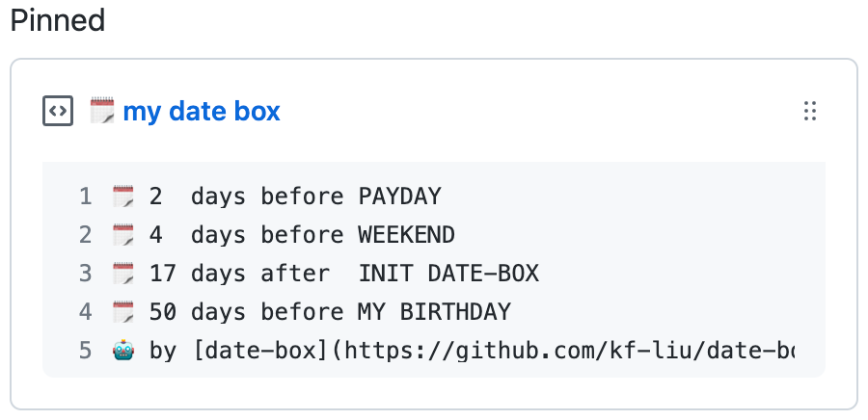Click line number 5 in the gist preview

tap(85, 352)
